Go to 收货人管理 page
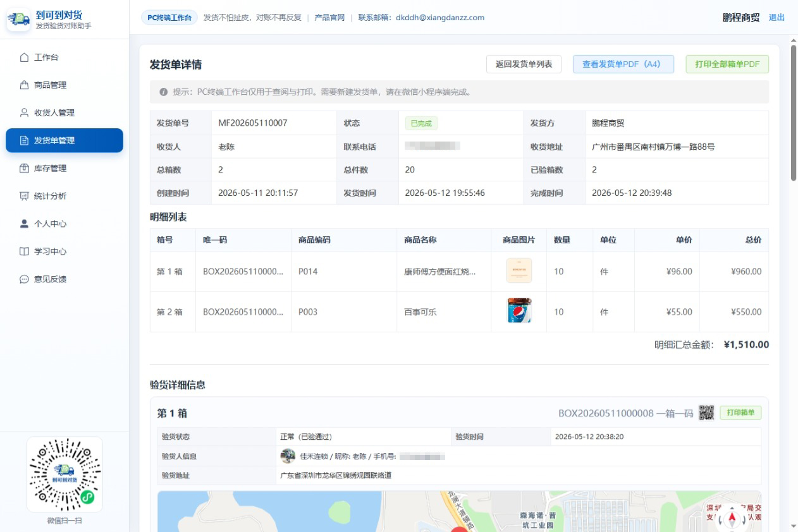This screenshot has width=798, height=532. point(64,113)
